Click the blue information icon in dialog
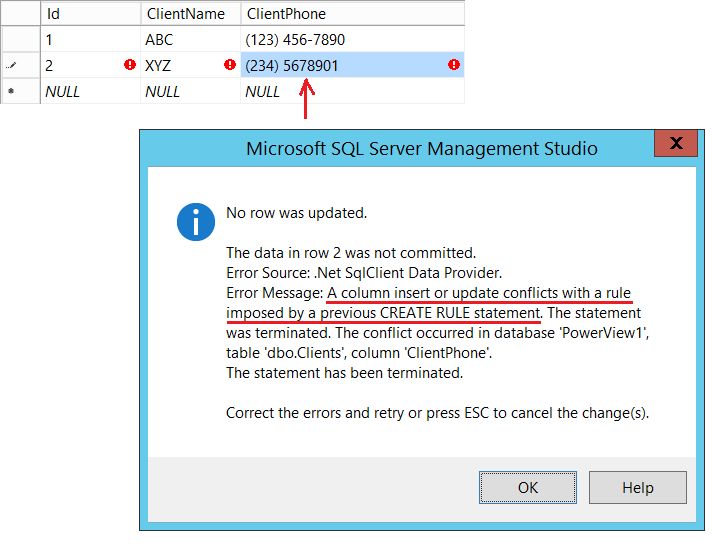Screen dimensions: 722x548 196,222
